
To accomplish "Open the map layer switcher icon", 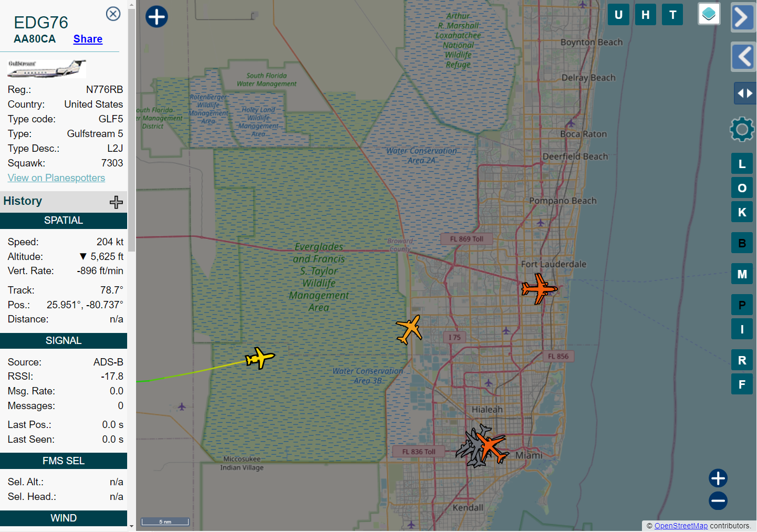I will [709, 14].
